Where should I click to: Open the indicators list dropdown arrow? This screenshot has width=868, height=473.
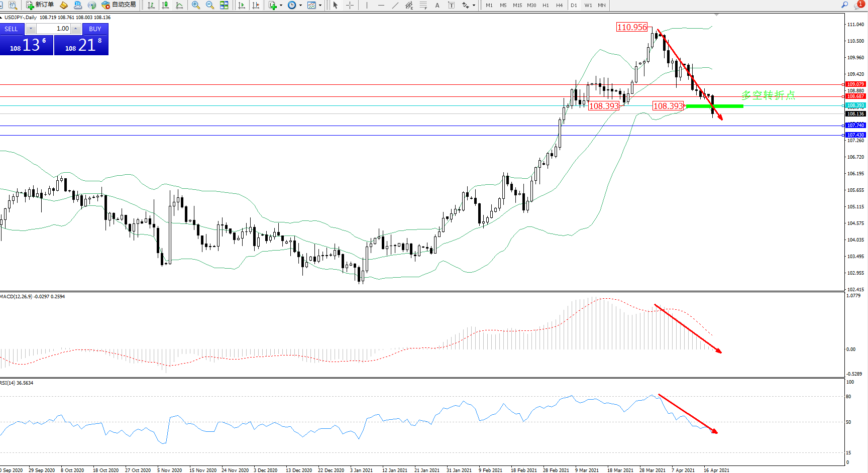click(x=281, y=6)
